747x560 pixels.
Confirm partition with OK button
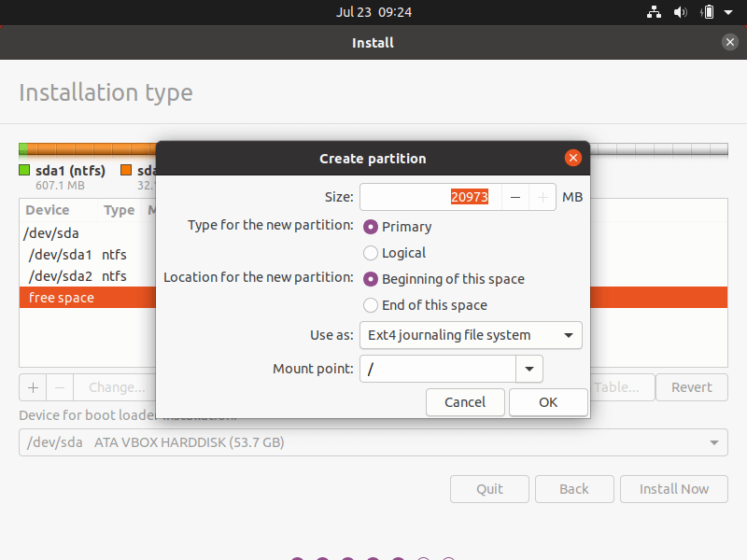point(548,402)
